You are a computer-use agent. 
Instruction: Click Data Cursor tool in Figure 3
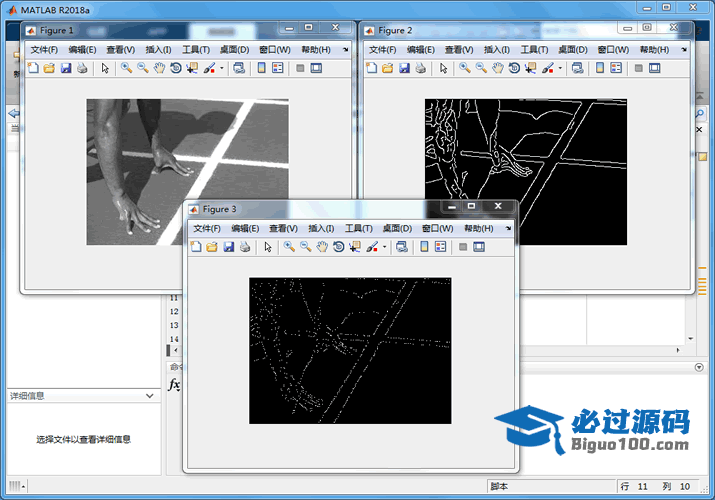[355, 247]
